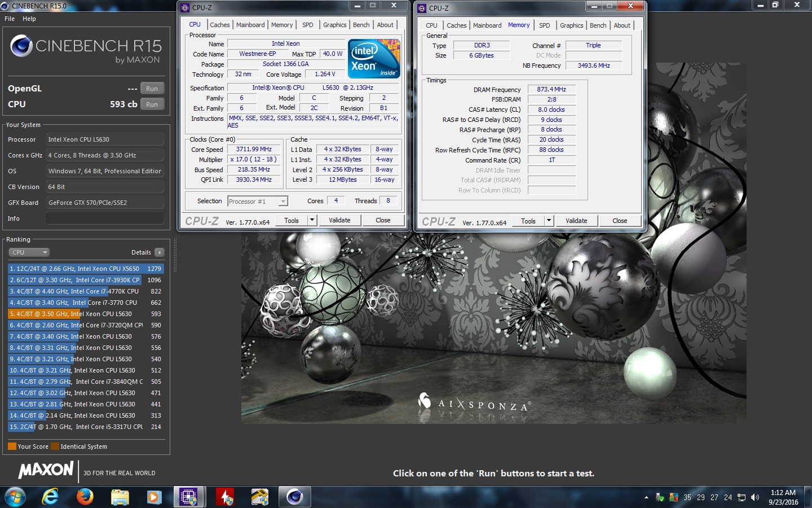Select ranking entry Core i7-3770
This screenshot has height=508, width=812.
click(86, 303)
